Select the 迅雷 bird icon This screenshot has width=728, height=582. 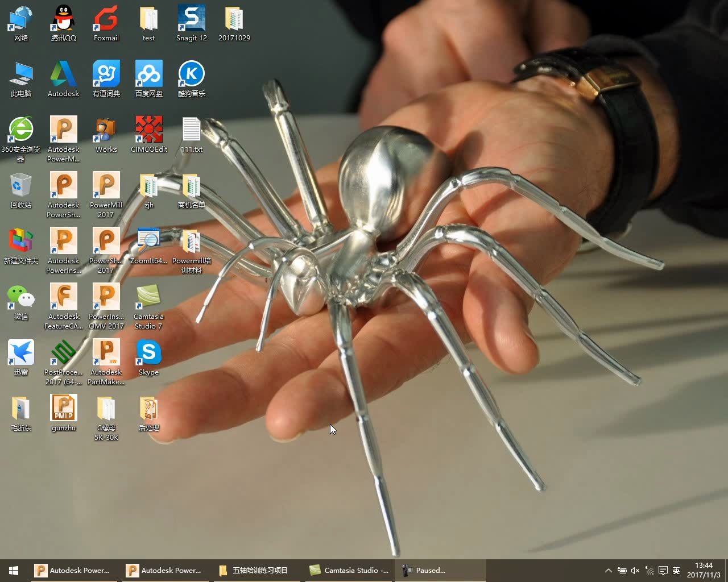pyautogui.click(x=21, y=357)
